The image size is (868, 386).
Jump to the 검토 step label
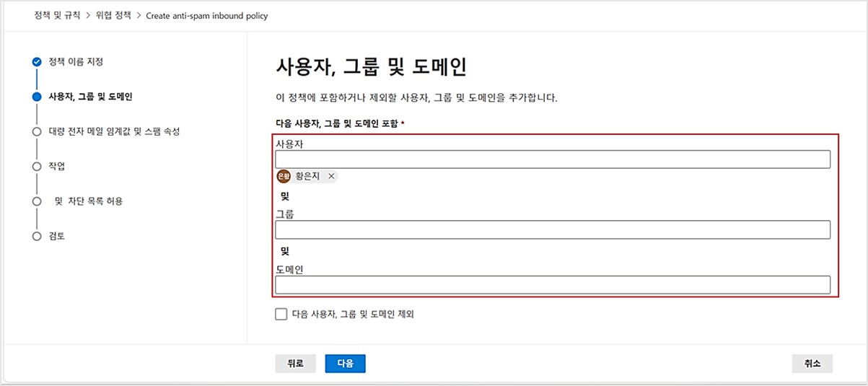[x=57, y=236]
